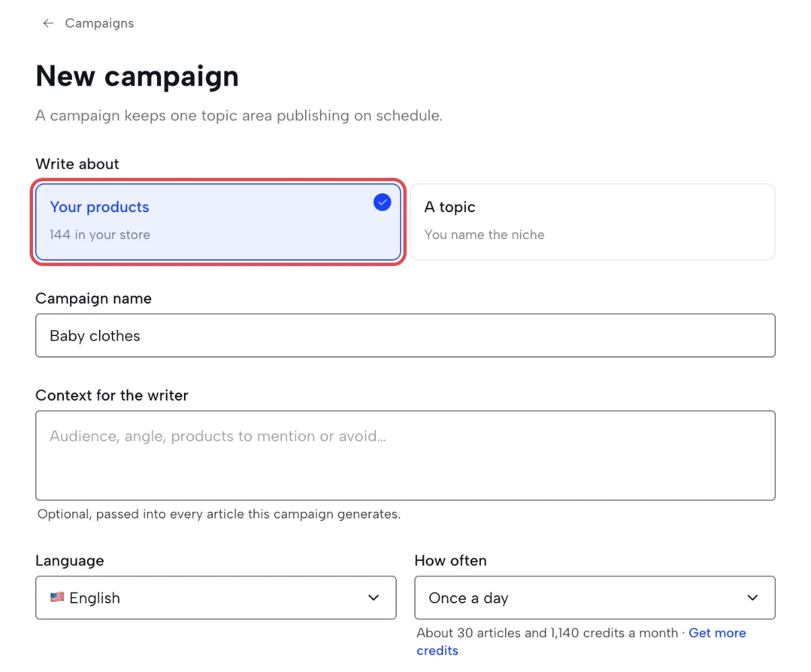811x672 pixels.
Task: Click the campaign description subtitle text
Action: [x=239, y=115]
